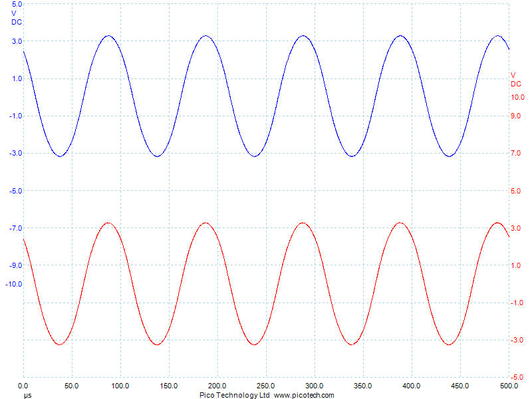Click the time axis label 150.0

[x=169, y=386]
